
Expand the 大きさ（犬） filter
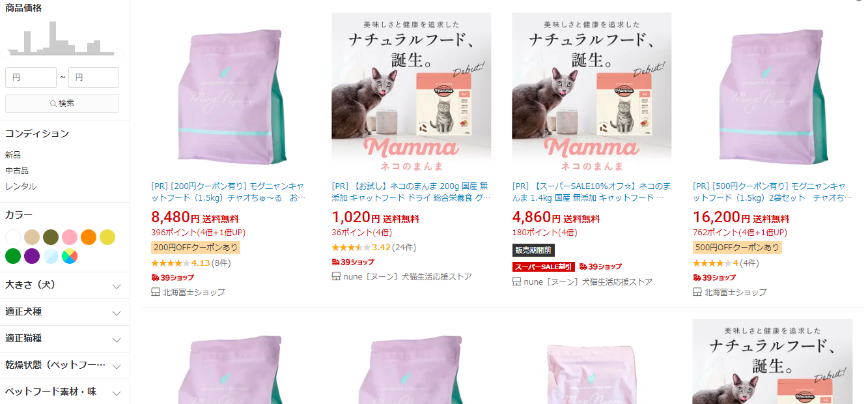tap(64, 285)
